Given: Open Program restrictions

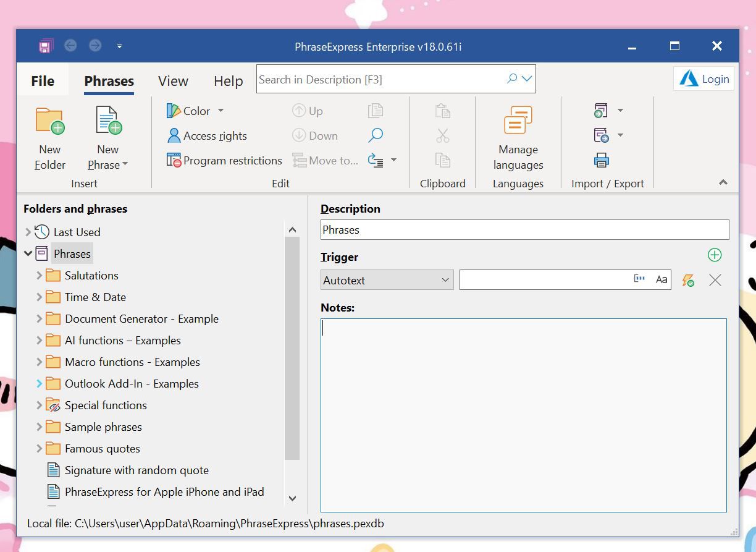Looking at the screenshot, I should pyautogui.click(x=225, y=161).
